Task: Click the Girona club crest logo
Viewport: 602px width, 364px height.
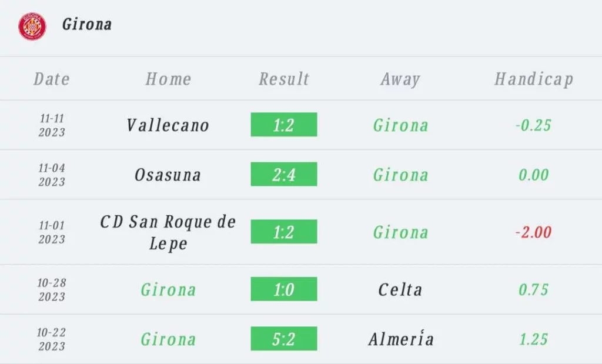Action: point(32,26)
